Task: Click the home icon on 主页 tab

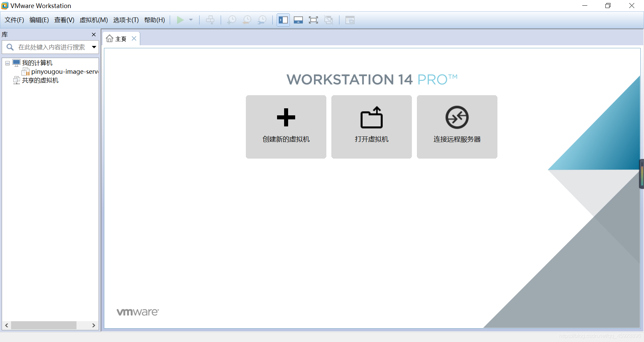Action: [x=110, y=39]
